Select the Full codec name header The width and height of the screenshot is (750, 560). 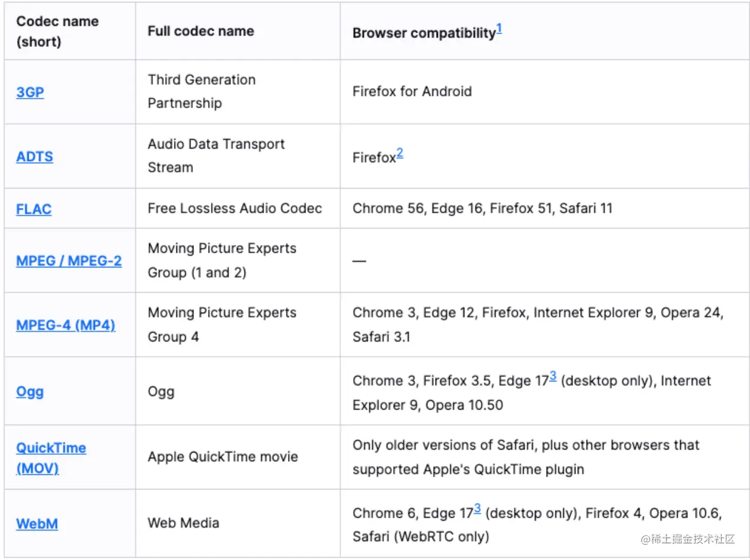201,31
